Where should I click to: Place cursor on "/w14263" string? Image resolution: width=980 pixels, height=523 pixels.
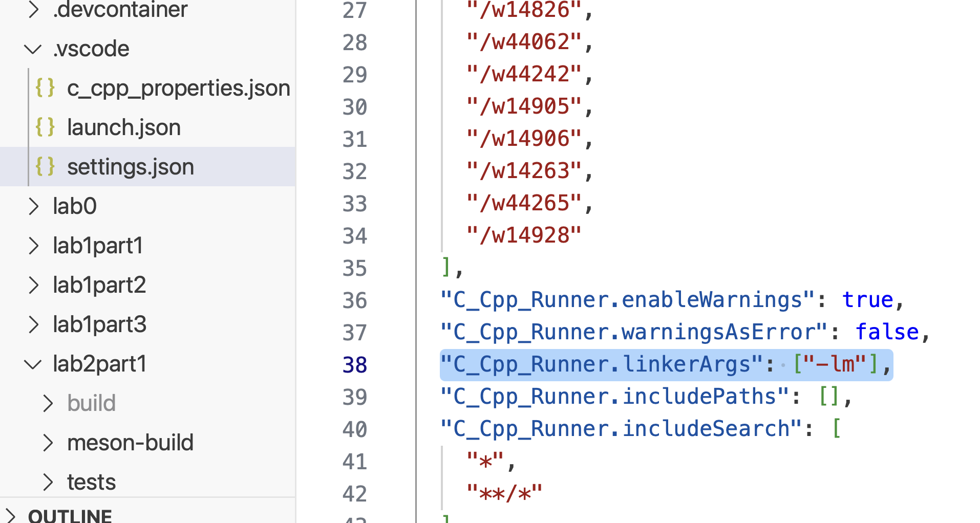(x=524, y=171)
